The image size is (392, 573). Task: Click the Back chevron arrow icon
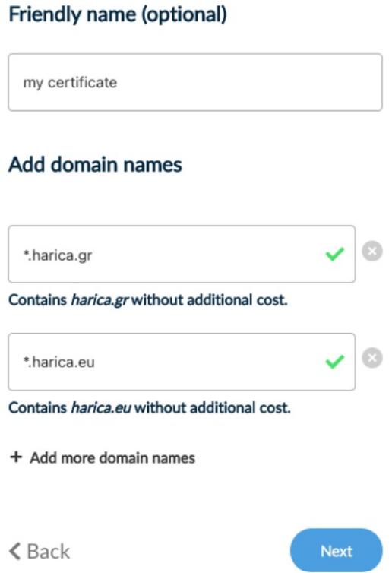pos(14,551)
